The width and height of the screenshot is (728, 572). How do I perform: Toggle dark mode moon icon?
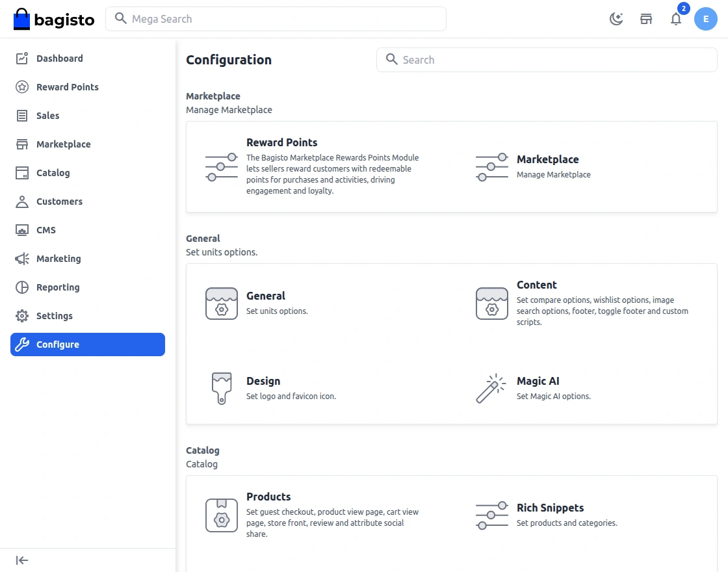click(616, 19)
